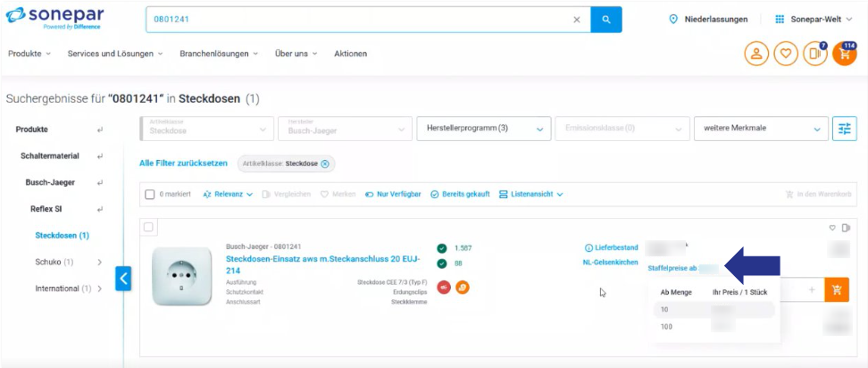Open the user account icon

tap(756, 54)
